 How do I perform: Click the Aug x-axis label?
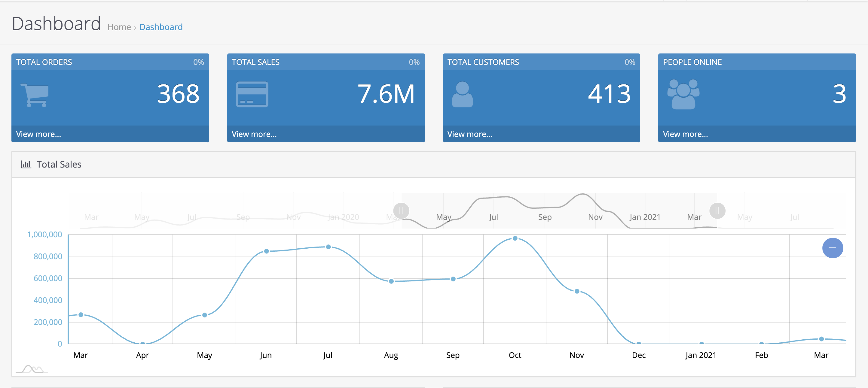point(391,355)
